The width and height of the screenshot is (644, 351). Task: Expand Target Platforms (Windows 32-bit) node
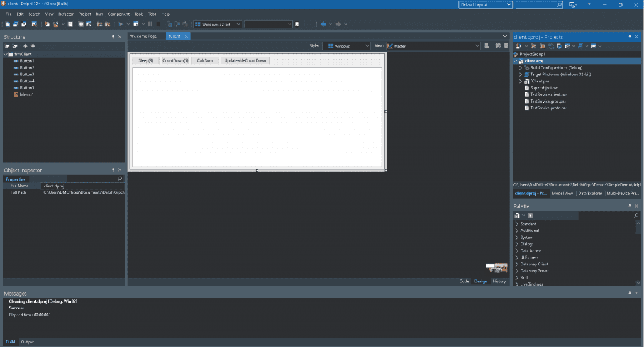pyautogui.click(x=520, y=74)
